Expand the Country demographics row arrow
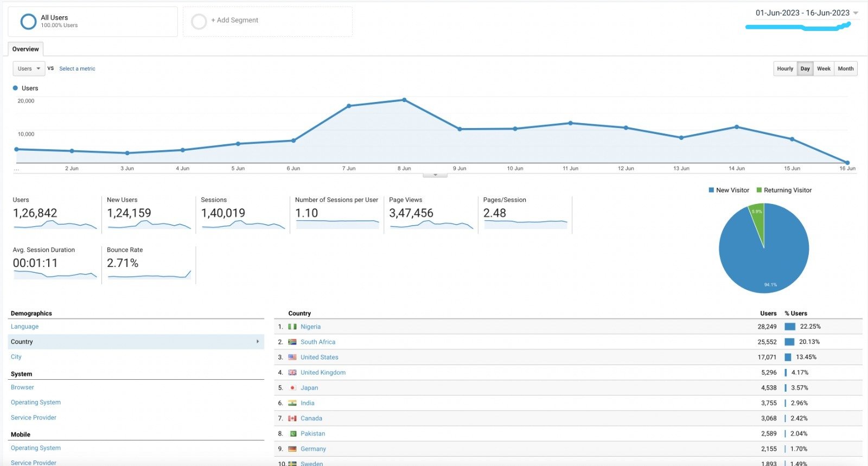868x466 pixels. pyautogui.click(x=258, y=342)
